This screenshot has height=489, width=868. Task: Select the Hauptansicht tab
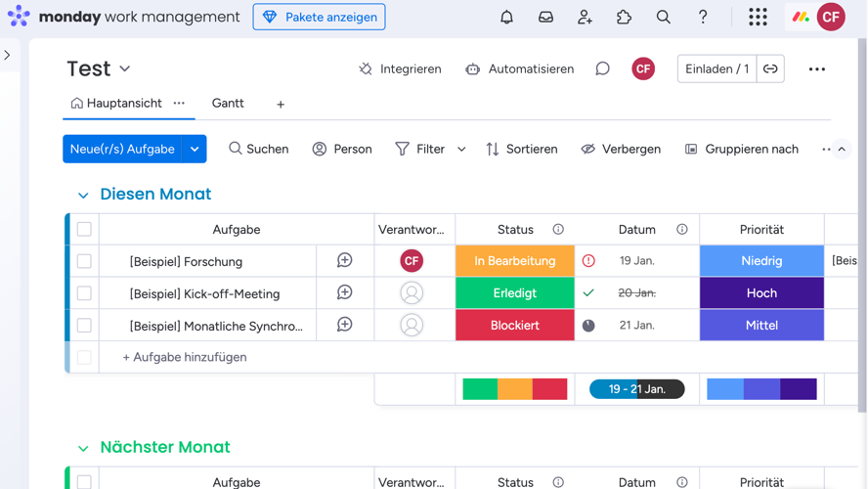(x=115, y=103)
